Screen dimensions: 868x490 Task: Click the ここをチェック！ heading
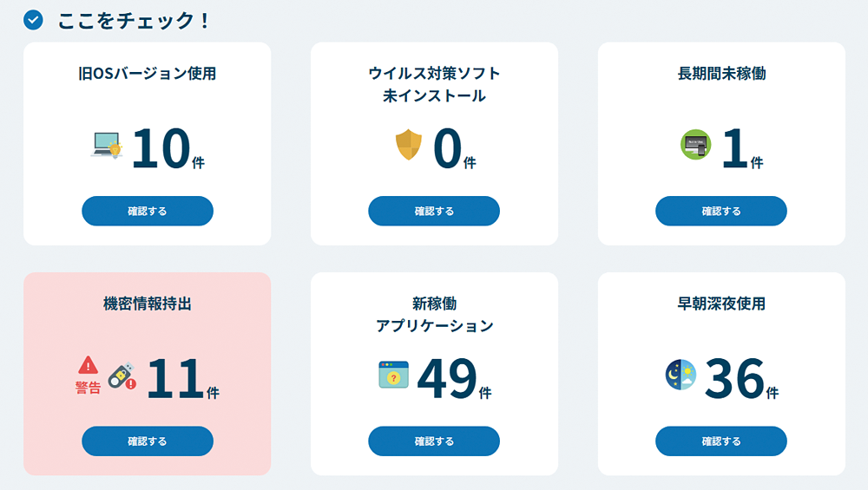[x=135, y=20]
